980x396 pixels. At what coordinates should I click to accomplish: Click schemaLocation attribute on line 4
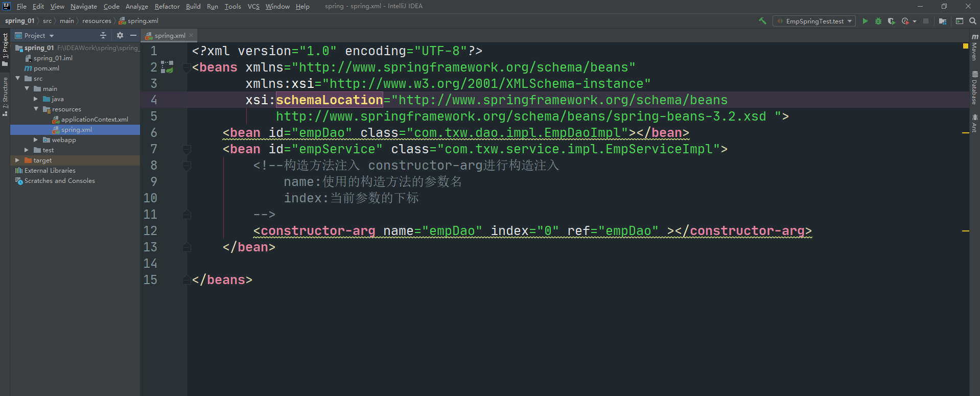[330, 100]
